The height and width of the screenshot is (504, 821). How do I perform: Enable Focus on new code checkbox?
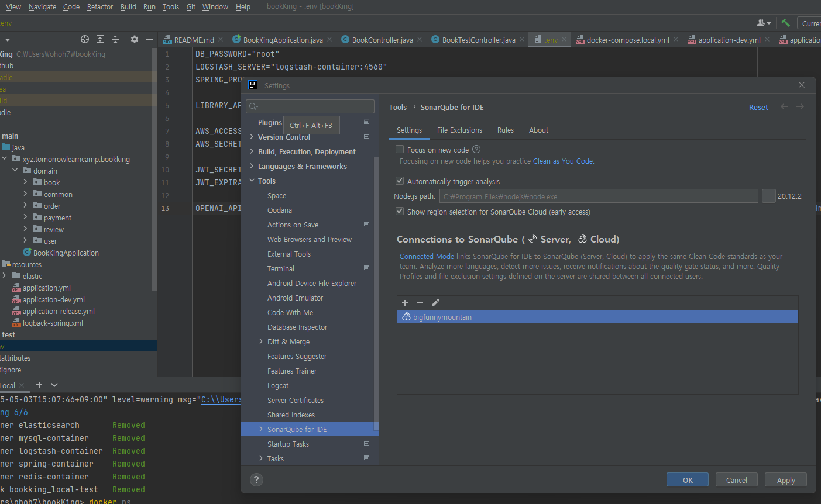pyautogui.click(x=400, y=150)
